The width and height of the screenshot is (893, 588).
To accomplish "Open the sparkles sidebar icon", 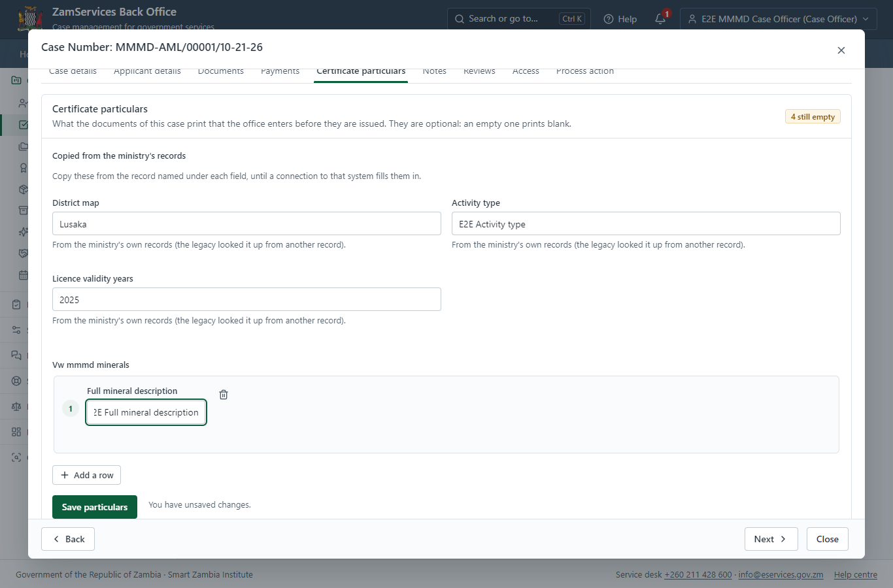I will pos(24,232).
